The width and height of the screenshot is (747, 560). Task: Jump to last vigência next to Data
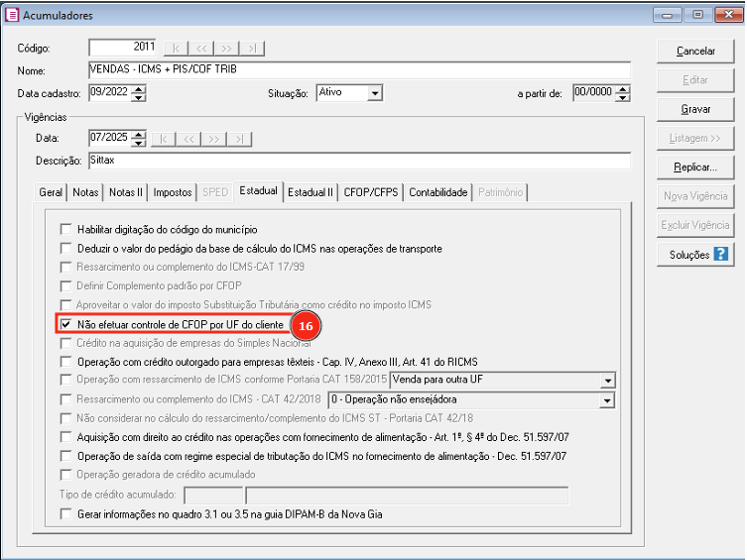(239, 138)
